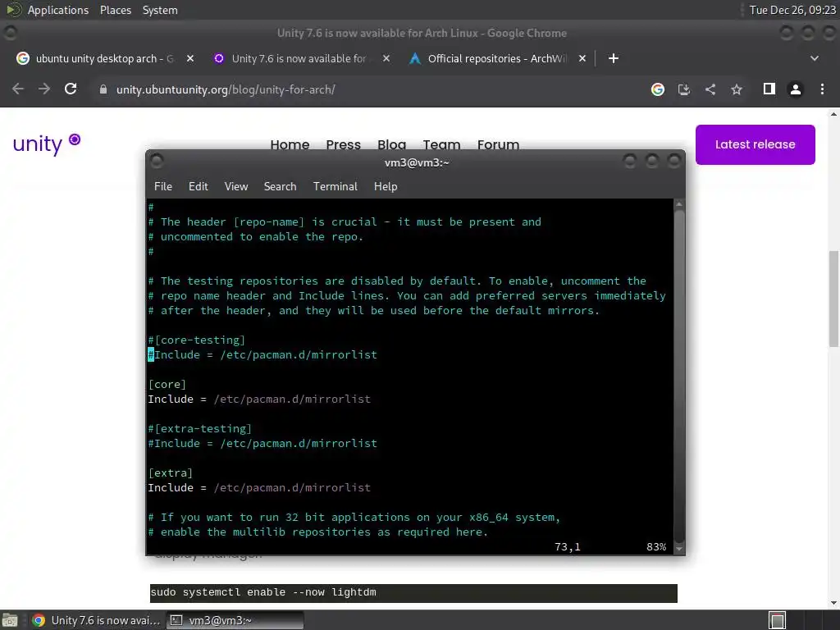Screen dimensions: 840x630
Task: Open a new Chrome tab
Action: [614, 58]
